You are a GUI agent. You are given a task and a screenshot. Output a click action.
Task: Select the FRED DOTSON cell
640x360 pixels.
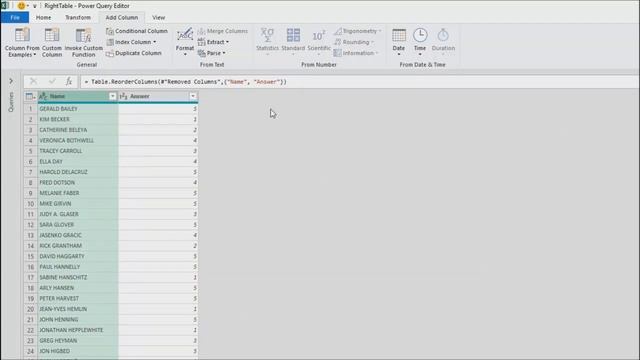pos(78,182)
